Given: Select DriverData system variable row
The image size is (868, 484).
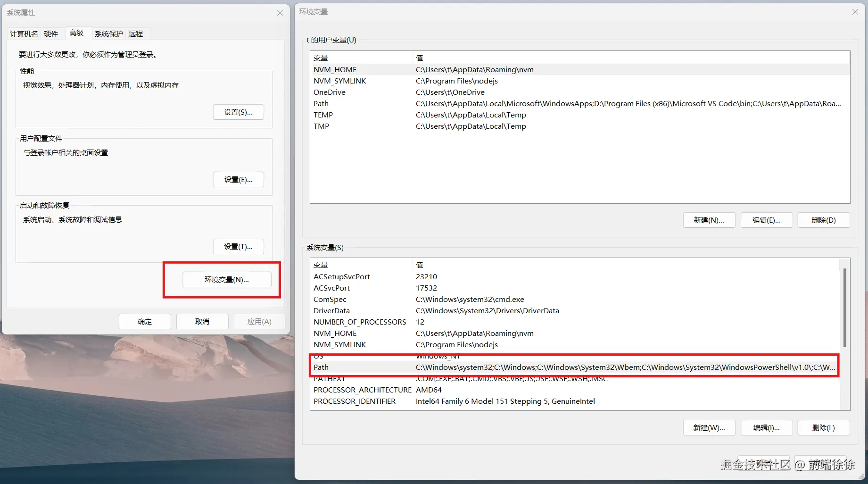Looking at the screenshot, I should pos(575,311).
